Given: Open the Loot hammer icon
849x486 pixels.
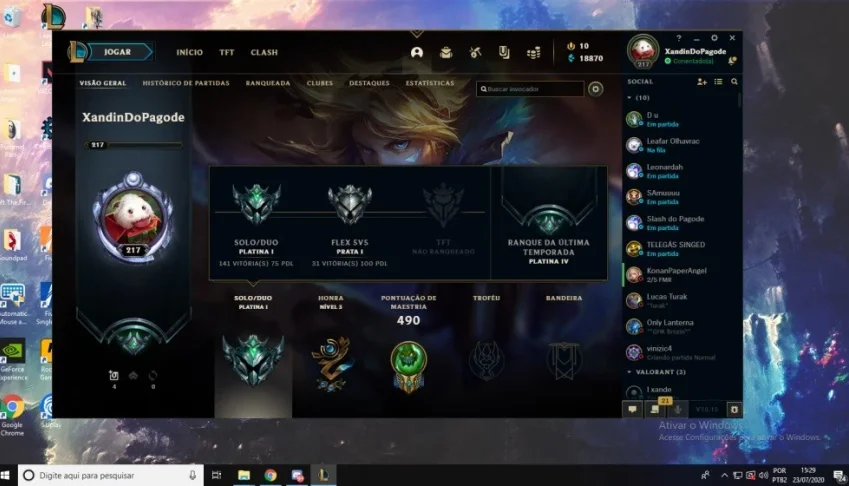Looking at the screenshot, I should (475, 52).
